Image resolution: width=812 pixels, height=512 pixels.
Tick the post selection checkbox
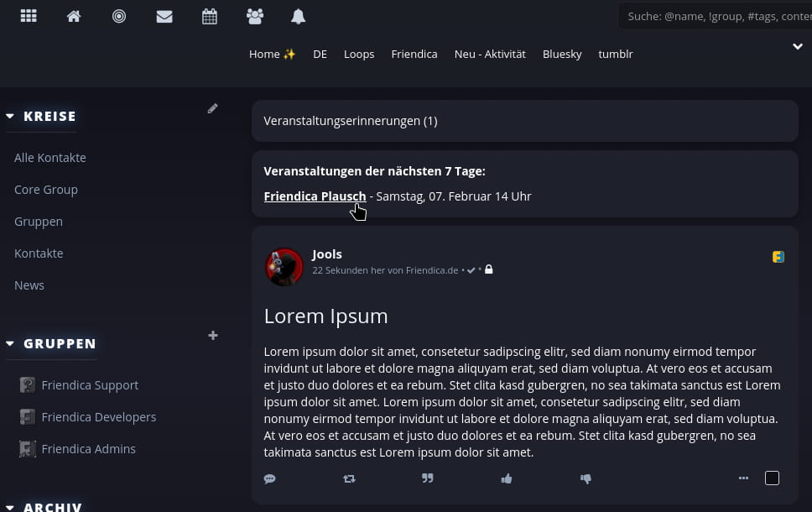click(x=772, y=478)
